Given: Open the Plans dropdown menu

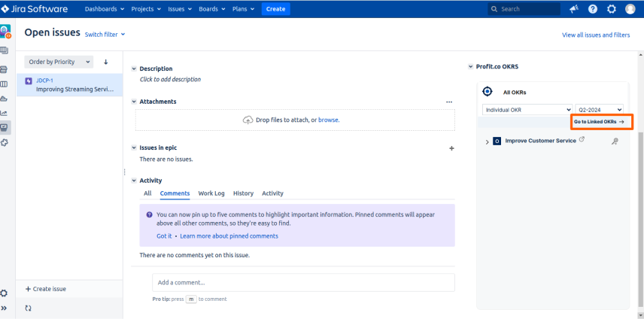Looking at the screenshot, I should (243, 9).
